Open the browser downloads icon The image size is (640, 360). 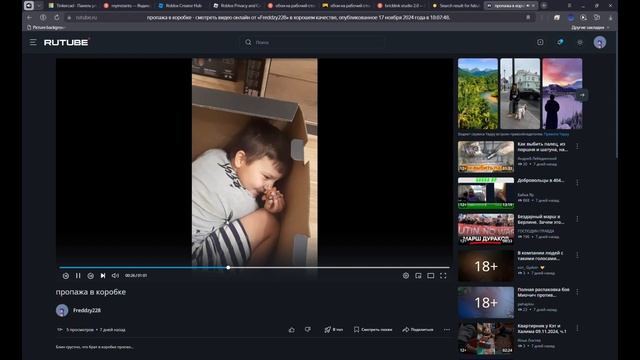611,18
